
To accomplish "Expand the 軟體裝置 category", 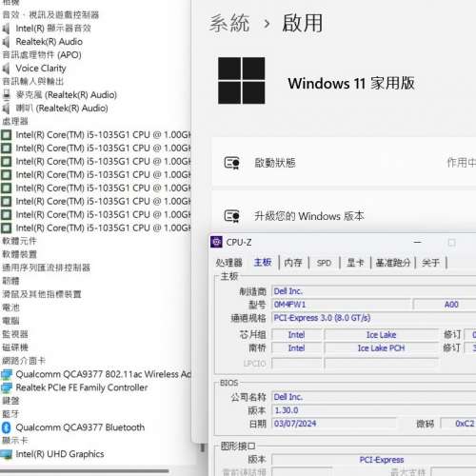I will point(19,254).
